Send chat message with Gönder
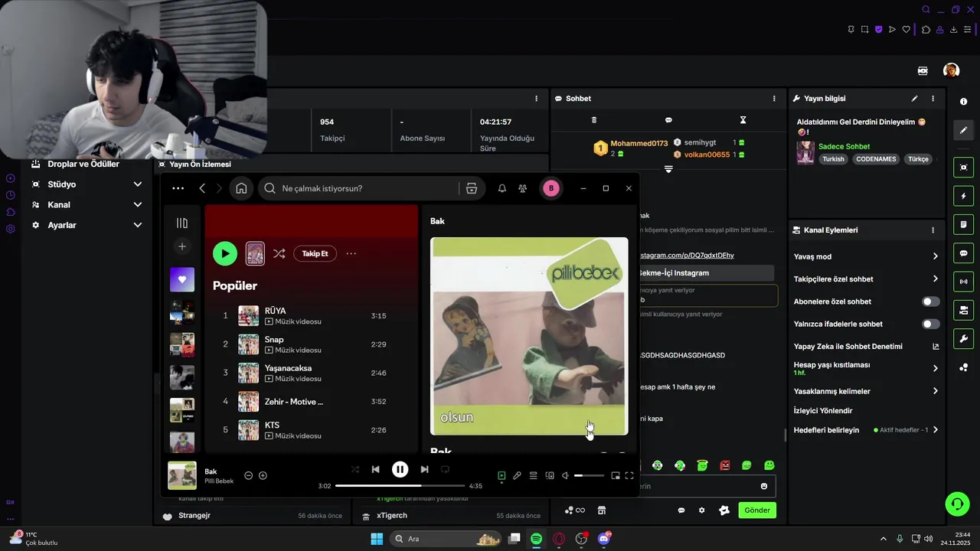This screenshot has width=980, height=551. pos(757,510)
